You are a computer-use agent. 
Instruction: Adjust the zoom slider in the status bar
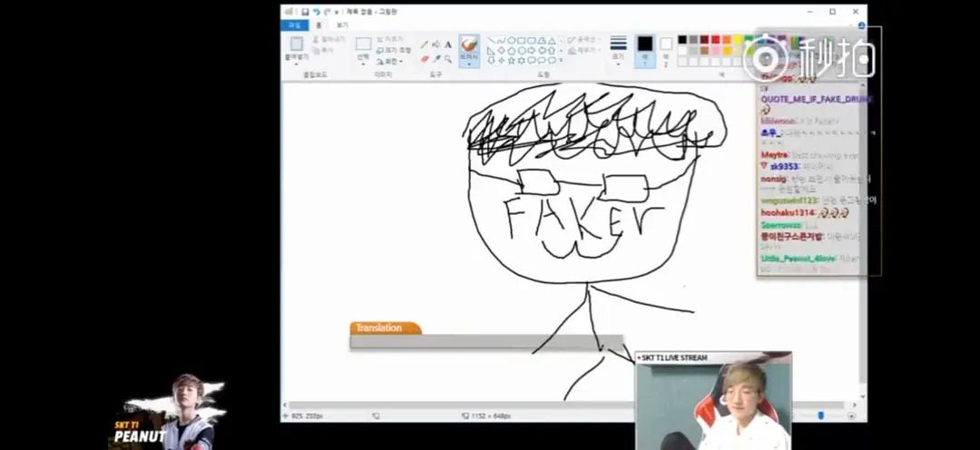coord(820,416)
